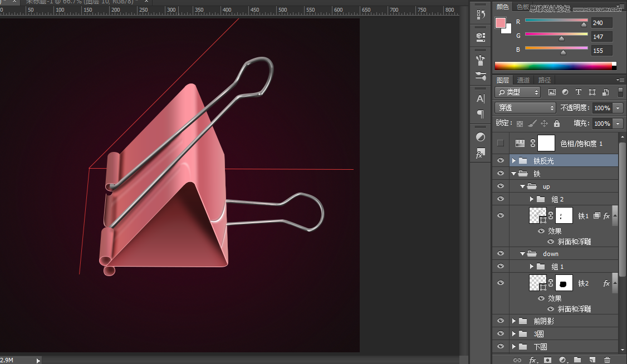
Task: Lock layer position icon
Action: pos(544,124)
